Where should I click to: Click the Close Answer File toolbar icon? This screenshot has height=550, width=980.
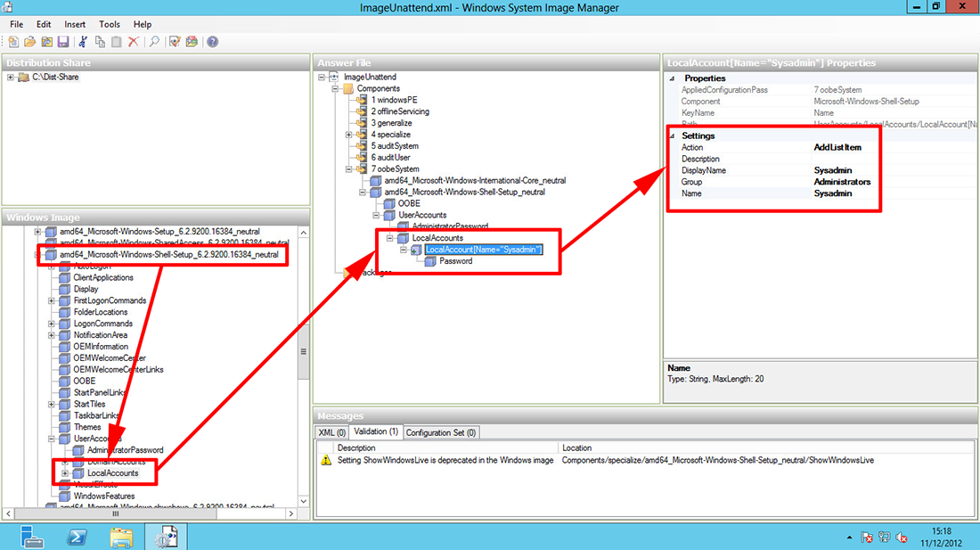pos(47,42)
